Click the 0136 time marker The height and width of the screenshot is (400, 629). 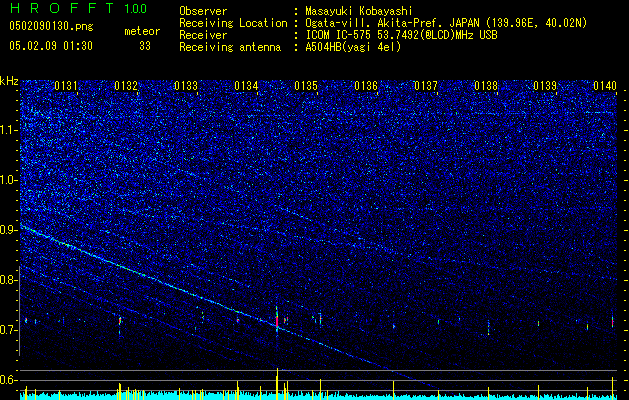(366, 86)
